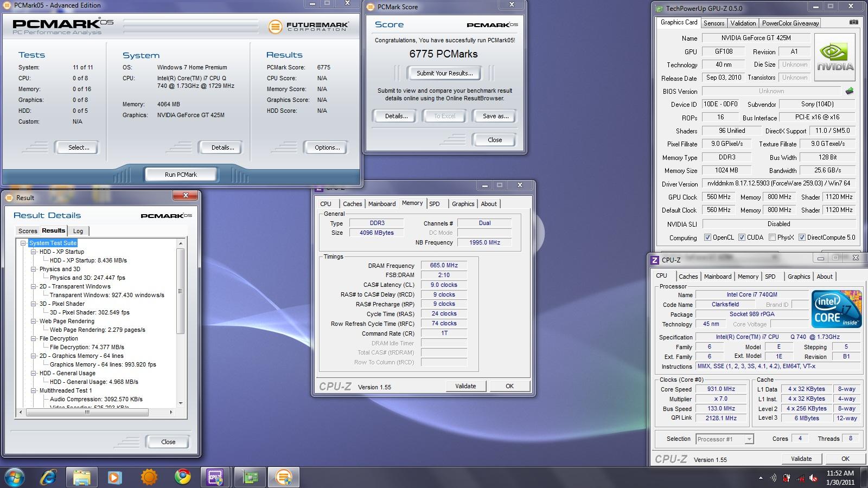Open the Mainboard tab in right CPU-Z window
Screen dimensions: 868x488
point(718,277)
